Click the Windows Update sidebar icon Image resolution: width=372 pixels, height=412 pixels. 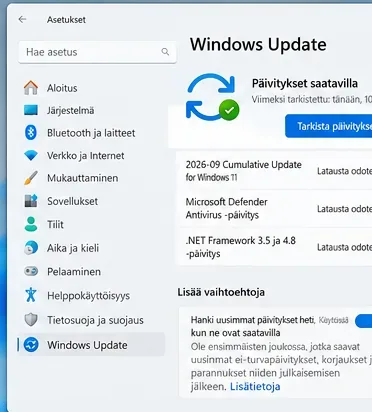coord(31,345)
